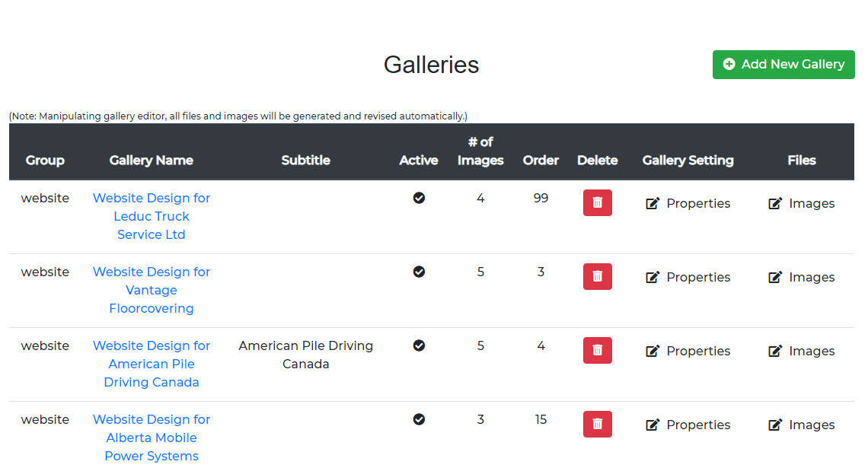The height and width of the screenshot is (471, 868).
Task: Delete the Alberta Mobile Power Systems gallery
Action: pos(597,424)
